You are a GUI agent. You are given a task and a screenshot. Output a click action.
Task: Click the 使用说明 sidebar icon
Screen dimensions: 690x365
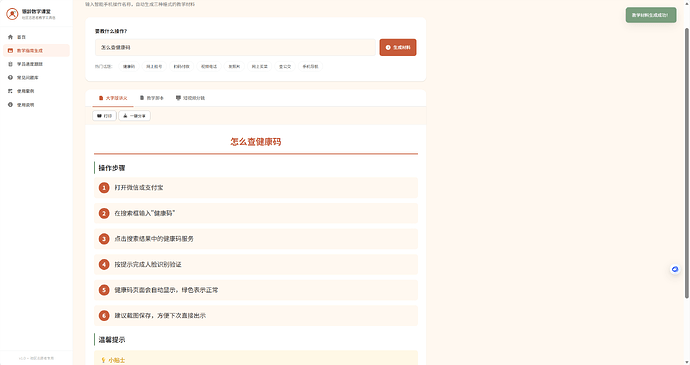pos(10,105)
